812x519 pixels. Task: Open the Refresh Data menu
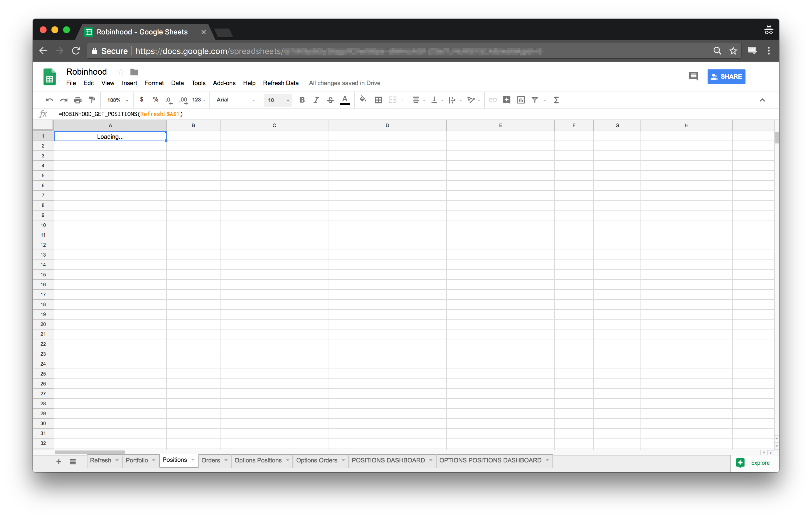[x=281, y=83]
